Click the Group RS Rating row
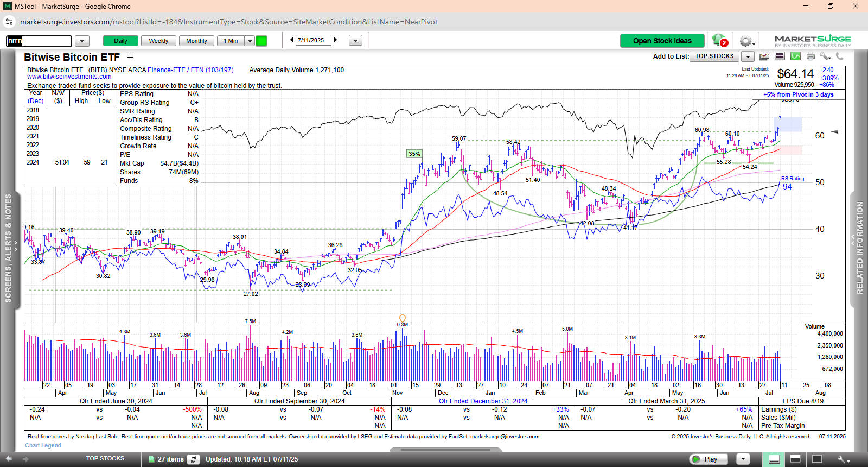868x467 pixels. coord(159,103)
